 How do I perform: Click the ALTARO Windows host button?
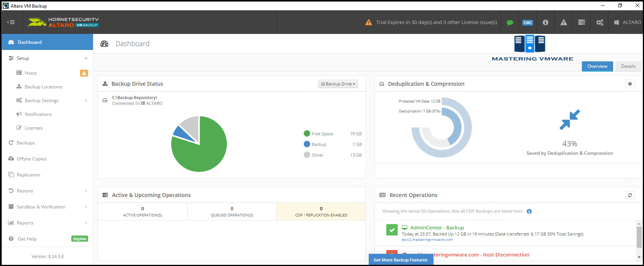[x=627, y=22]
